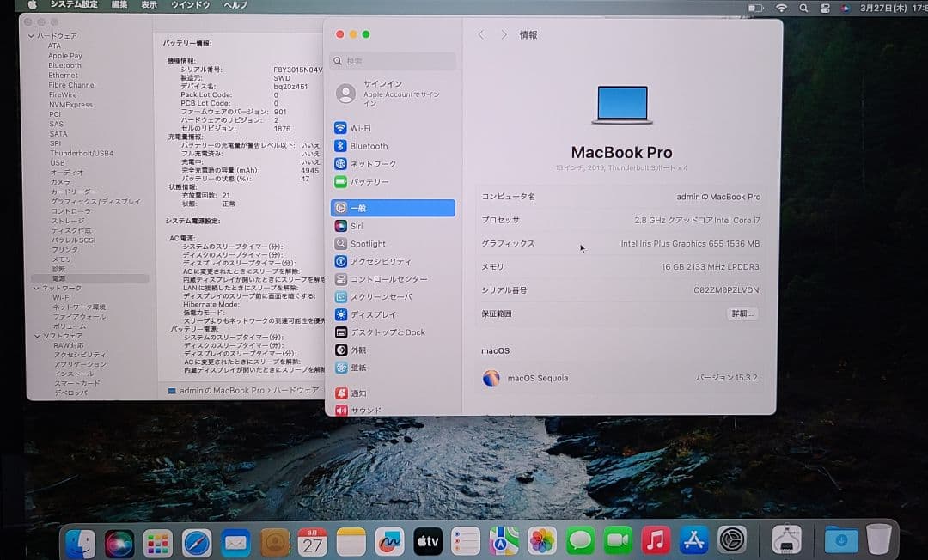Screen dimensions: 928x560
Task: Open Mail from the Dock
Action: tap(235, 542)
